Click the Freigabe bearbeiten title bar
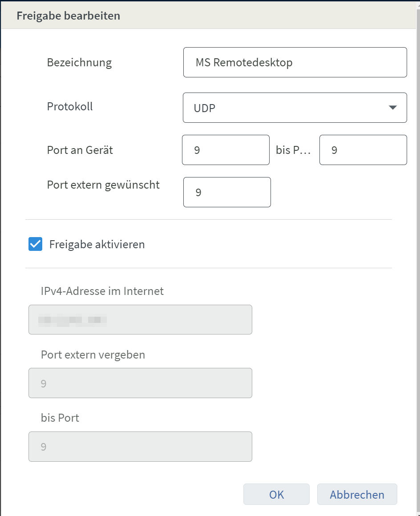The height and width of the screenshot is (516, 420). pos(210,16)
